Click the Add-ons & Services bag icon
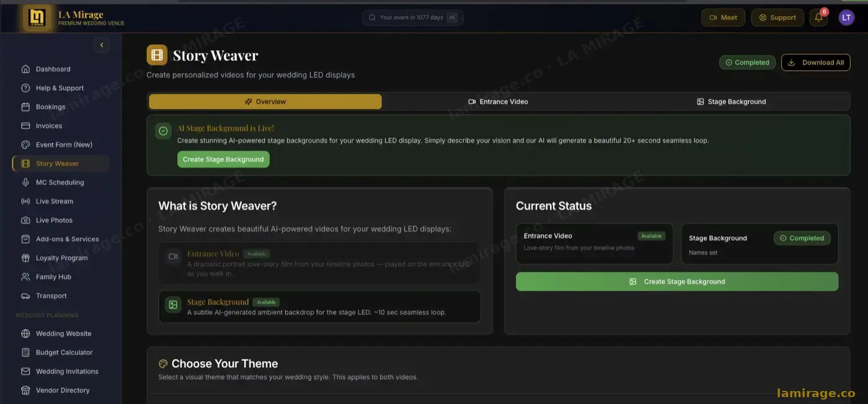Screen dimensions: 868x404 [25, 239]
